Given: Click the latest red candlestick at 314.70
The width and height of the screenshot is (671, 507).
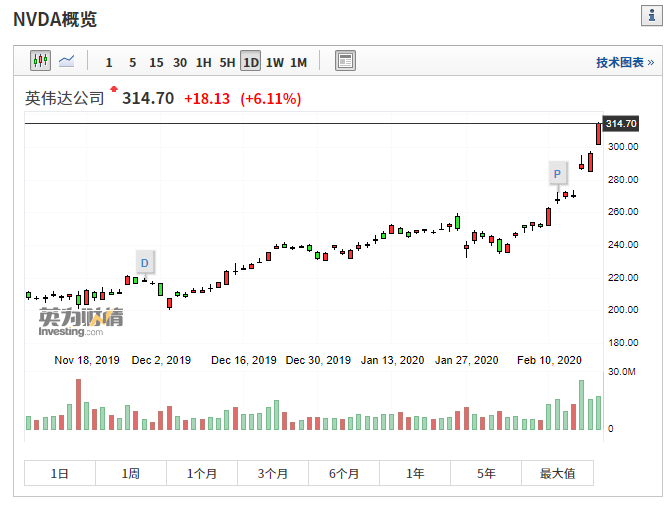Looking at the screenshot, I should (598, 134).
